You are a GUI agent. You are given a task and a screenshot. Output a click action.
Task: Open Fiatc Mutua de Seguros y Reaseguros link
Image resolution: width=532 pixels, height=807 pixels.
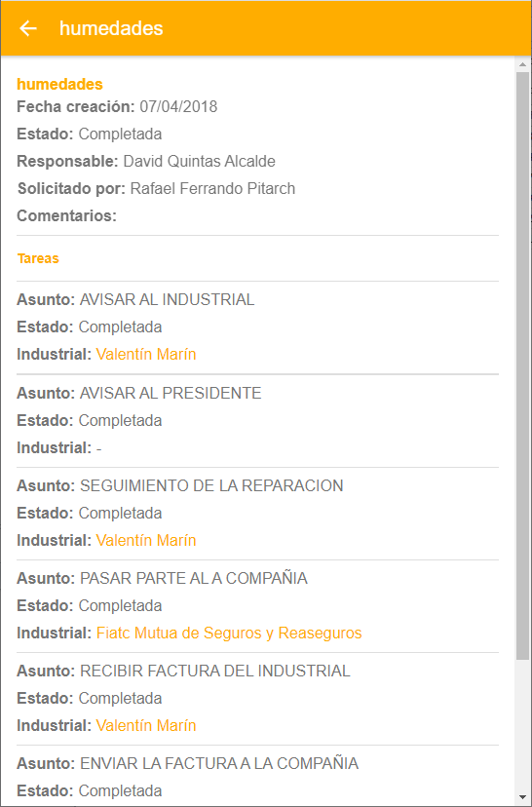pyautogui.click(x=229, y=634)
